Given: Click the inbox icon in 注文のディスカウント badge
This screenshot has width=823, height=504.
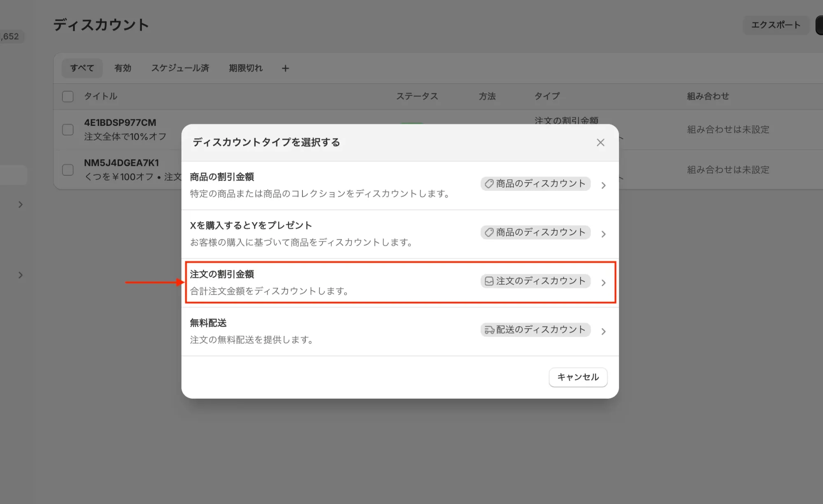Looking at the screenshot, I should [489, 281].
